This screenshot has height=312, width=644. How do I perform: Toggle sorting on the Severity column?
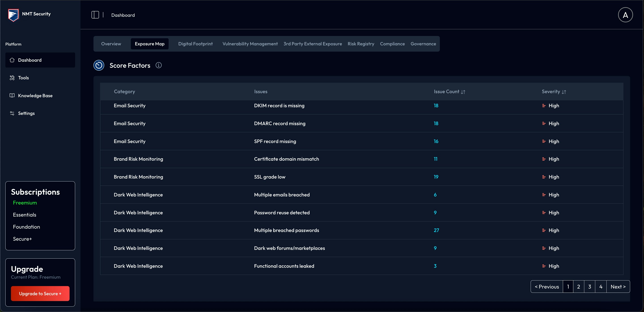click(x=564, y=92)
